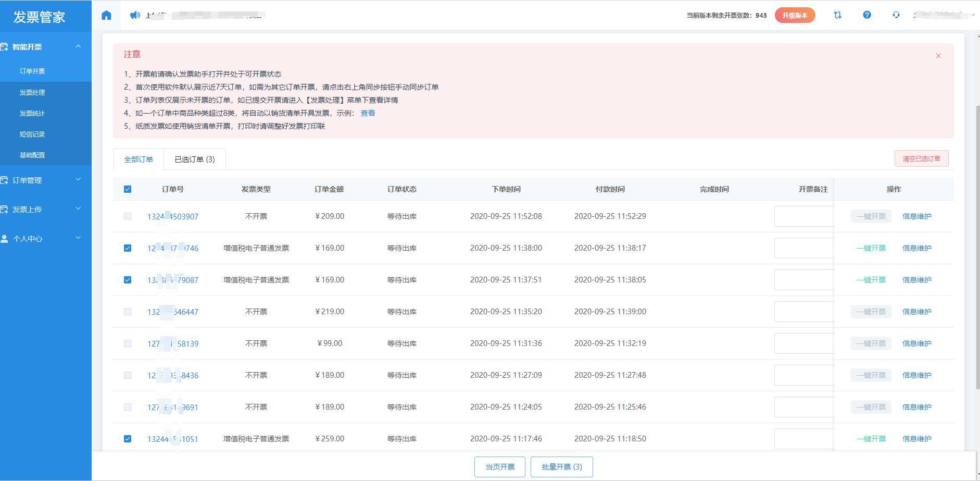Screen dimensions: 980x481
Task: Click the customer service headset icon
Action: click(x=896, y=15)
